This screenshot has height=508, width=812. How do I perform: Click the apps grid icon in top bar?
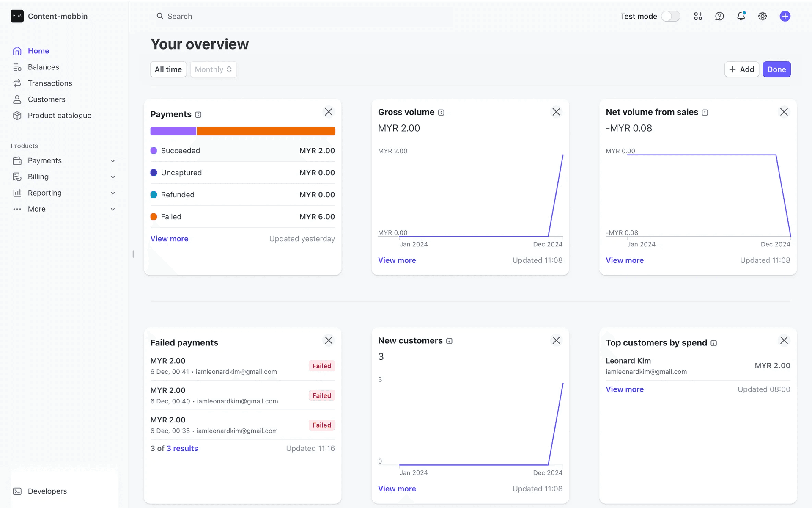point(698,16)
